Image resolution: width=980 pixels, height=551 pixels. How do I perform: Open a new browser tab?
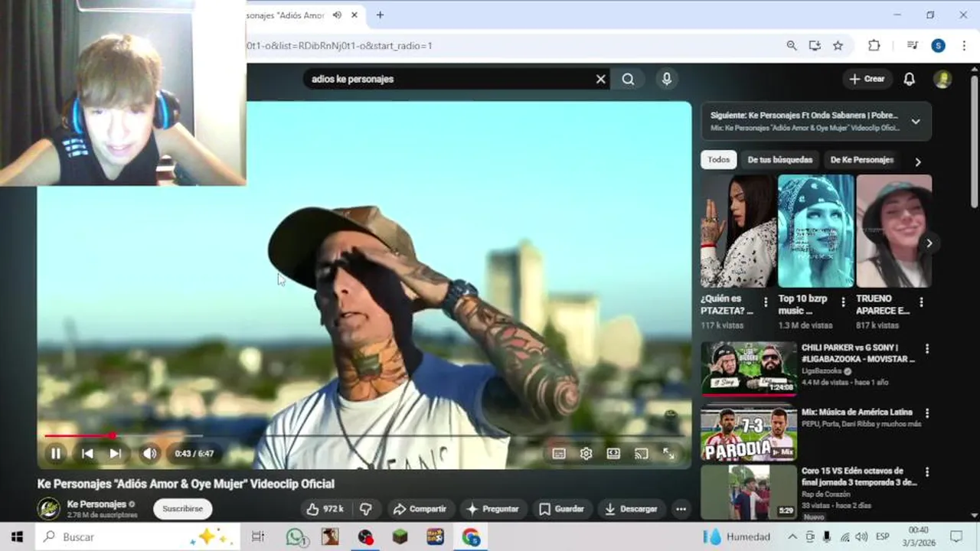pyautogui.click(x=380, y=15)
